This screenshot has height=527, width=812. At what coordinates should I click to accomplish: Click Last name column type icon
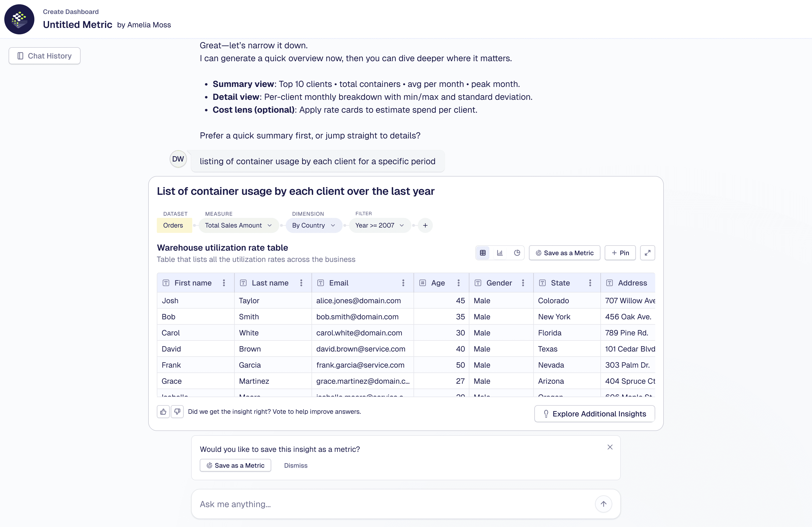243,283
